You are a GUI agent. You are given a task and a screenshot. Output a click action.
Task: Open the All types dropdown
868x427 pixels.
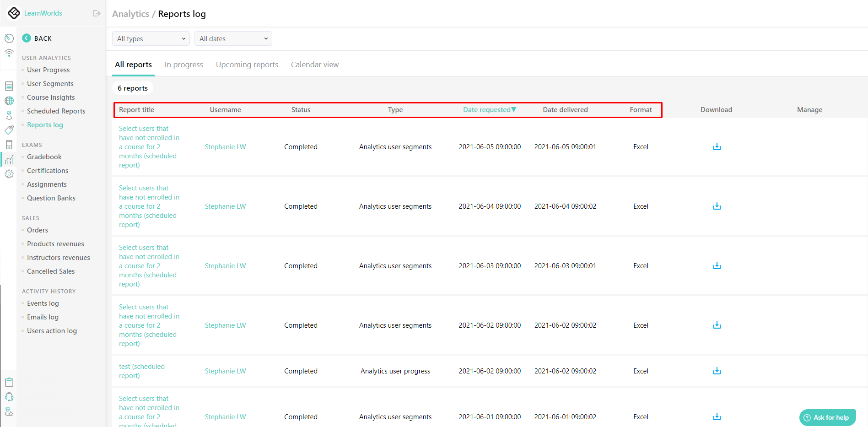coord(151,39)
